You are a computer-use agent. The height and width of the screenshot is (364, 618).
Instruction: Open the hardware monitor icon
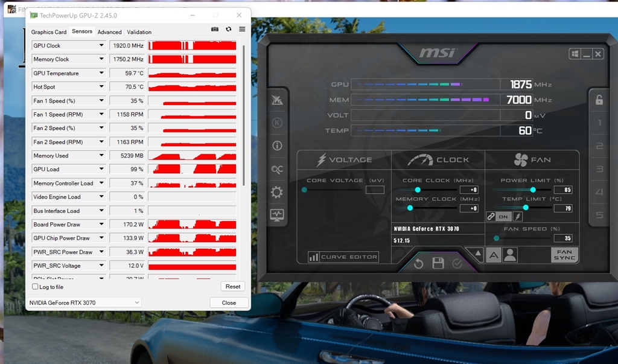(276, 215)
